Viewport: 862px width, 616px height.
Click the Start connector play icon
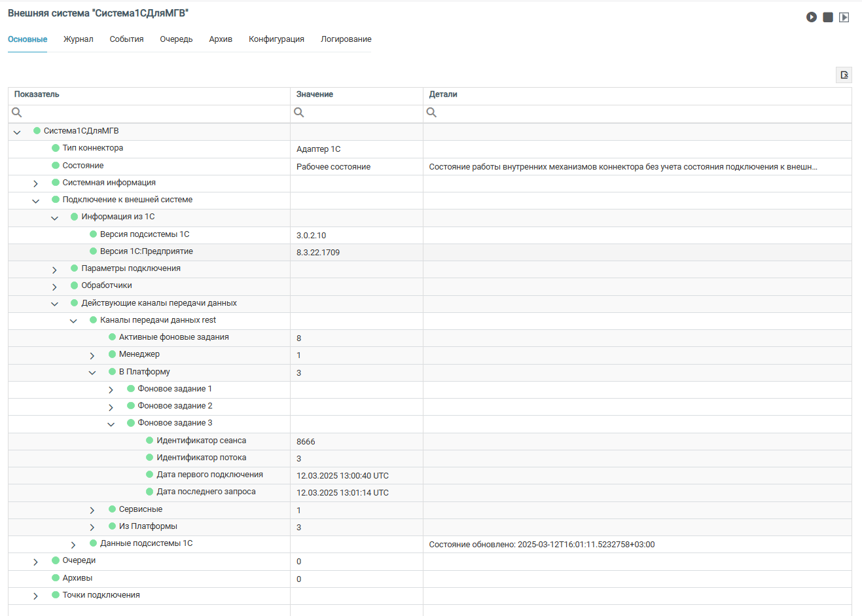811,17
